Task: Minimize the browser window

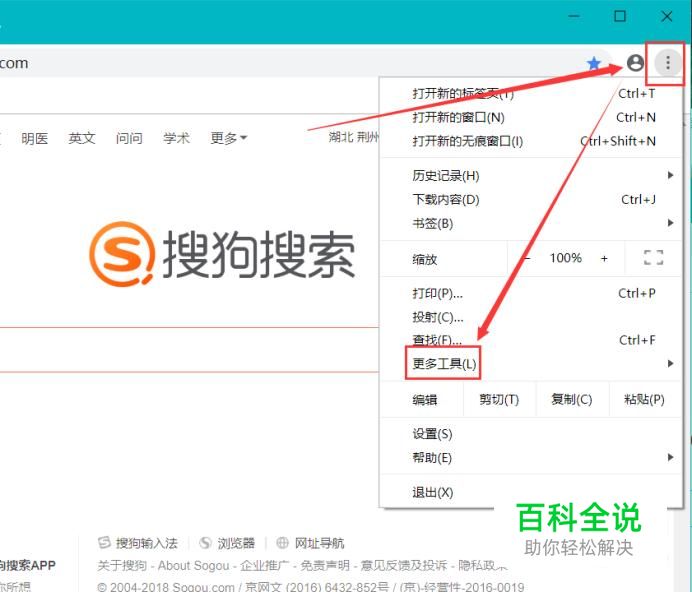Action: click(573, 17)
